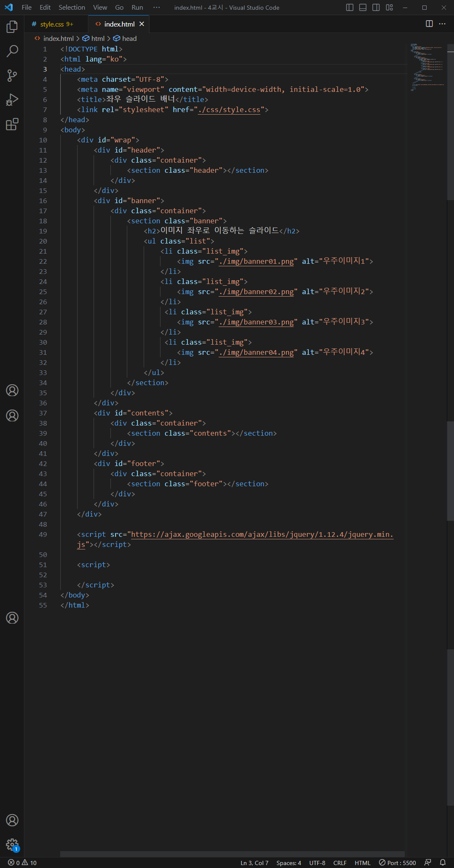Open Customize Layout icon
The width and height of the screenshot is (454, 868).
point(390,8)
